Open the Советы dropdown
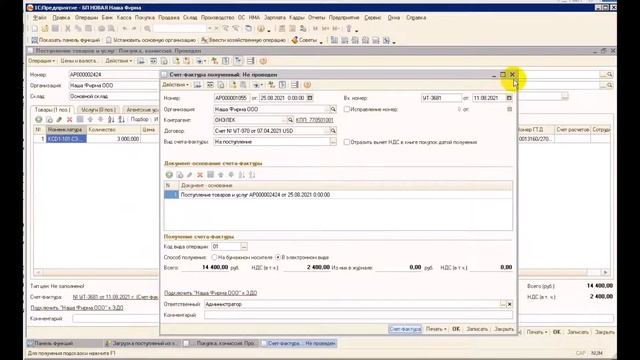 pyautogui.click(x=307, y=40)
